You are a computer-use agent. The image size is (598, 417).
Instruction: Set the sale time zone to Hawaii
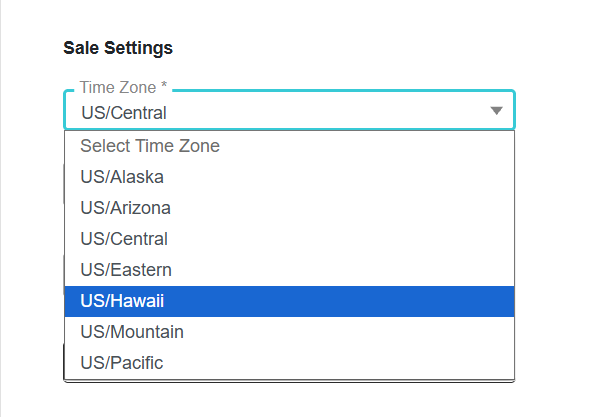pos(289,301)
